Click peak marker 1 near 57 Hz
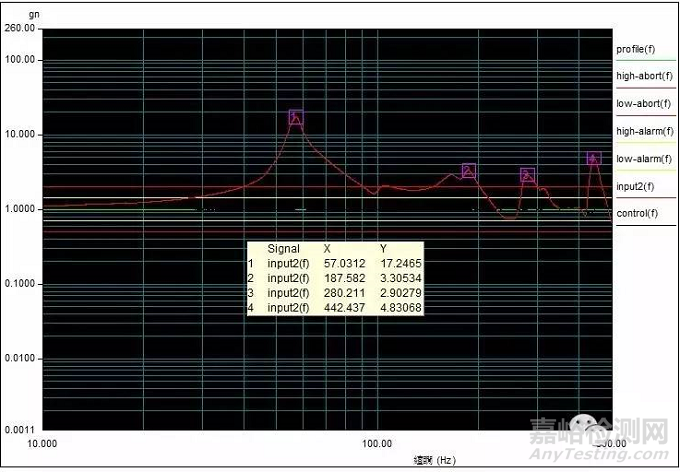This screenshot has width=680, height=472. pyautogui.click(x=296, y=117)
